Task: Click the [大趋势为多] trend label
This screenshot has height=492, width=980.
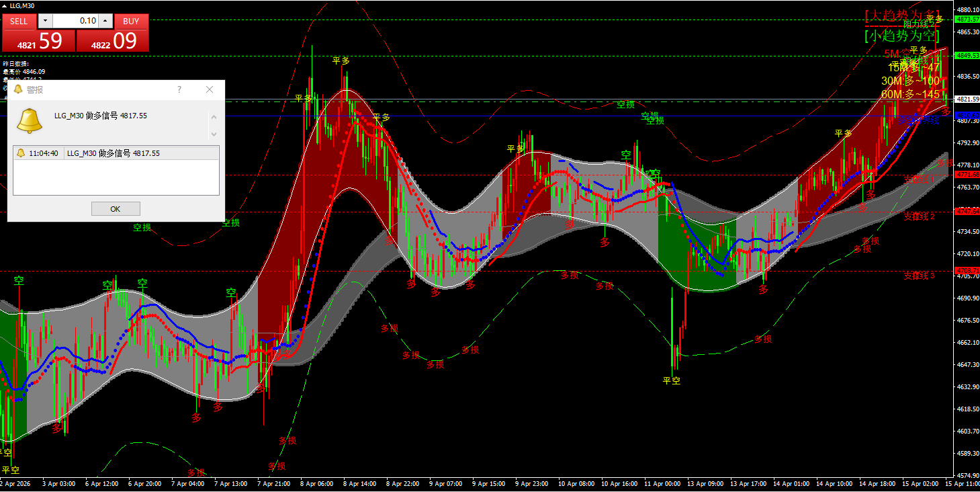Action: point(902,15)
